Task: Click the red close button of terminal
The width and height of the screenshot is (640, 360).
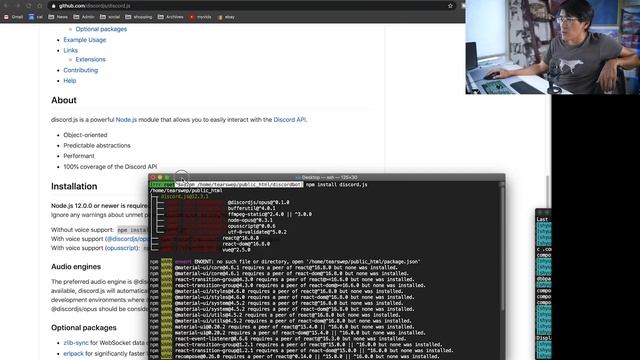Action: coord(153,178)
